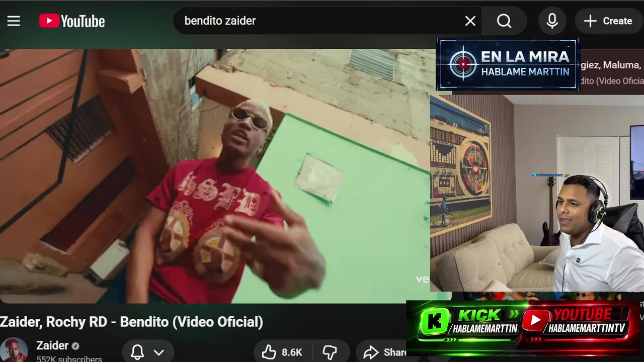Click the 'EN LA MIRA' overlay logo
The width and height of the screenshot is (644, 362).
(x=508, y=64)
